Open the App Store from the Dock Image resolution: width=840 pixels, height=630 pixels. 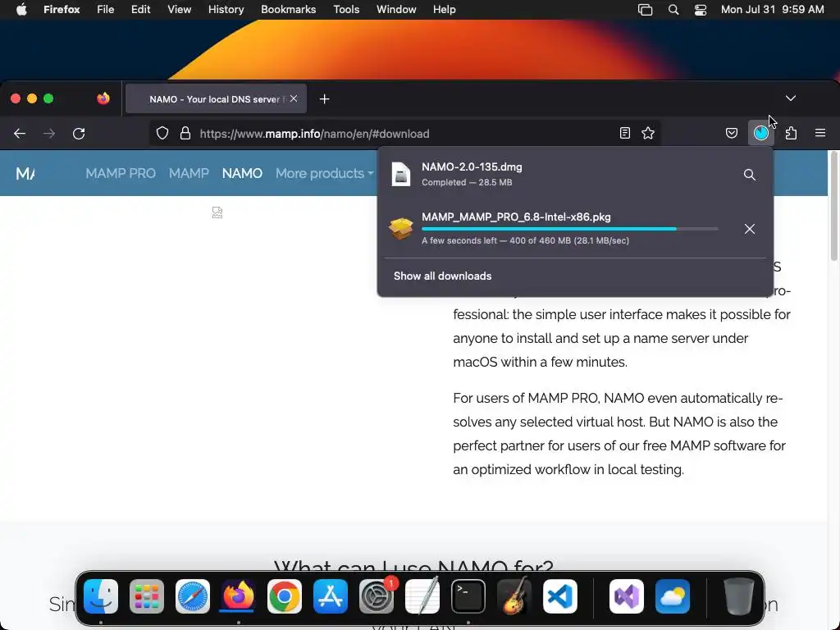(x=331, y=596)
